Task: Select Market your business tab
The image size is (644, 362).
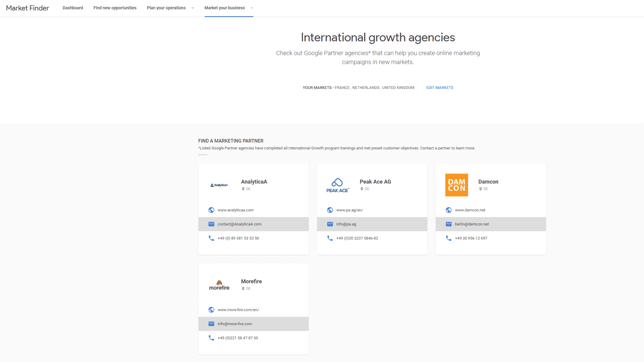Action: (x=225, y=8)
